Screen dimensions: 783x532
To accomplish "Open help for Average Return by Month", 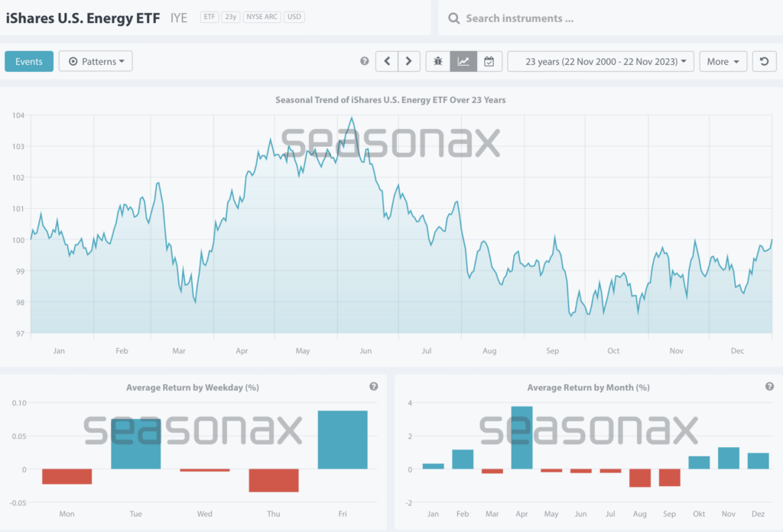I will tap(769, 387).
